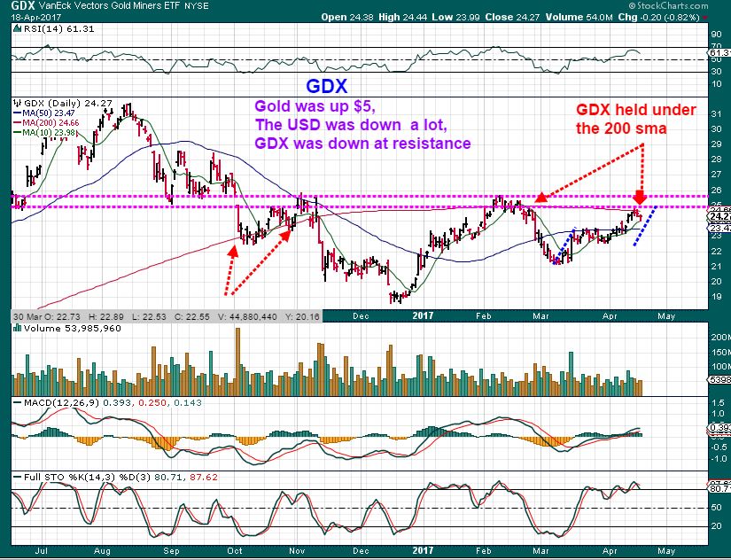Click the '1.5' label on the MACD axis
The width and height of the screenshot is (731, 560).
[718, 403]
